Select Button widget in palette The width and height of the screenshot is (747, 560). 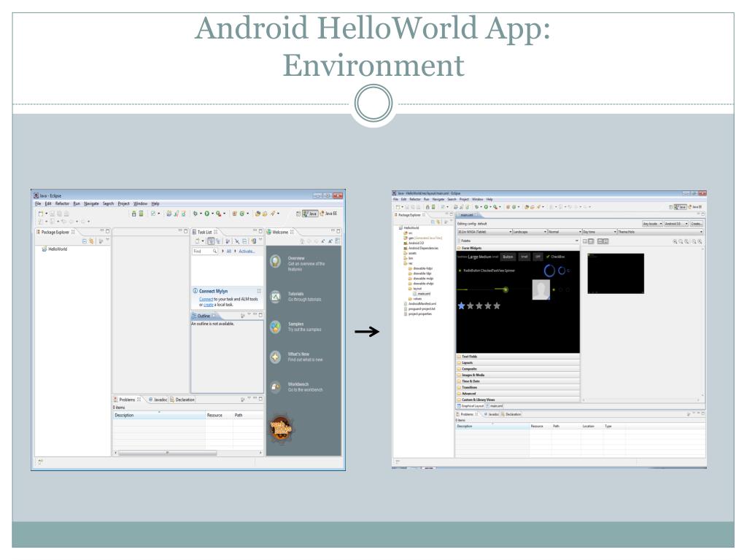pos(508,257)
